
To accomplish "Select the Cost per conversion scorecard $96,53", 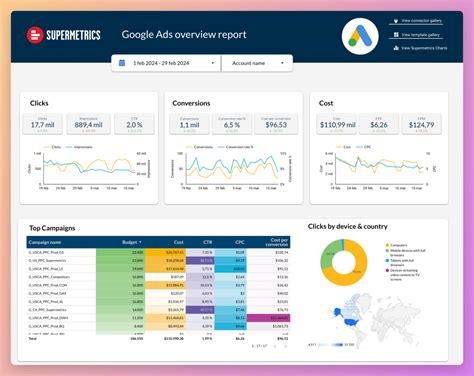I will [276, 124].
